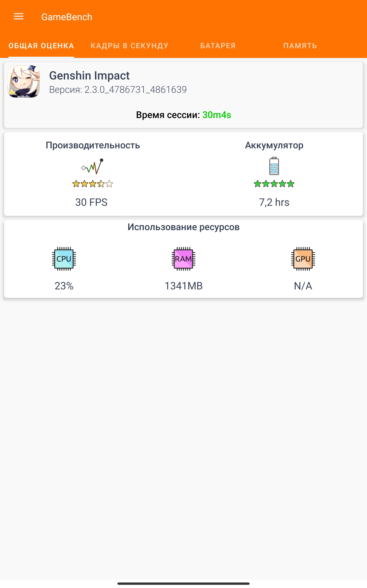Tap the Genshin Impact app icon
This screenshot has height=588, width=367.
coord(24,81)
